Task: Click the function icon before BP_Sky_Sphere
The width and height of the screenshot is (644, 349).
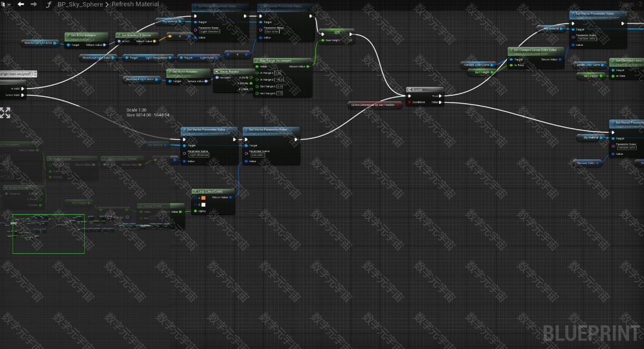Action: click(x=49, y=4)
